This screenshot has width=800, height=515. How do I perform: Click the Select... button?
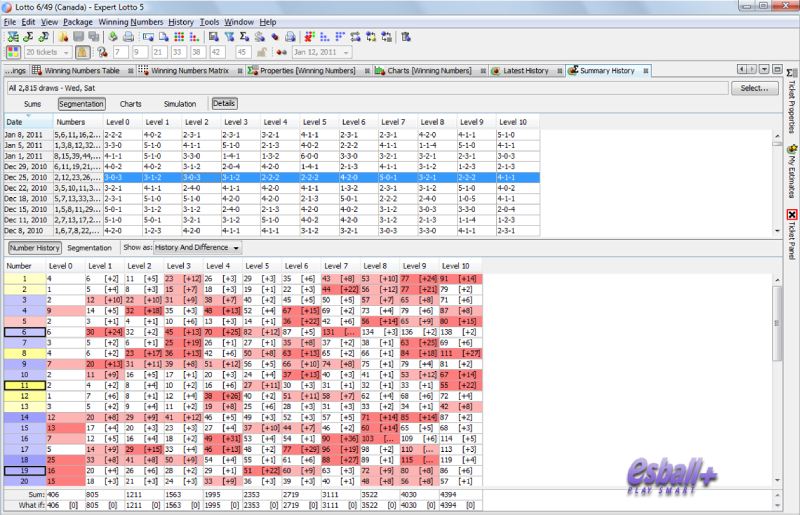tap(755, 88)
